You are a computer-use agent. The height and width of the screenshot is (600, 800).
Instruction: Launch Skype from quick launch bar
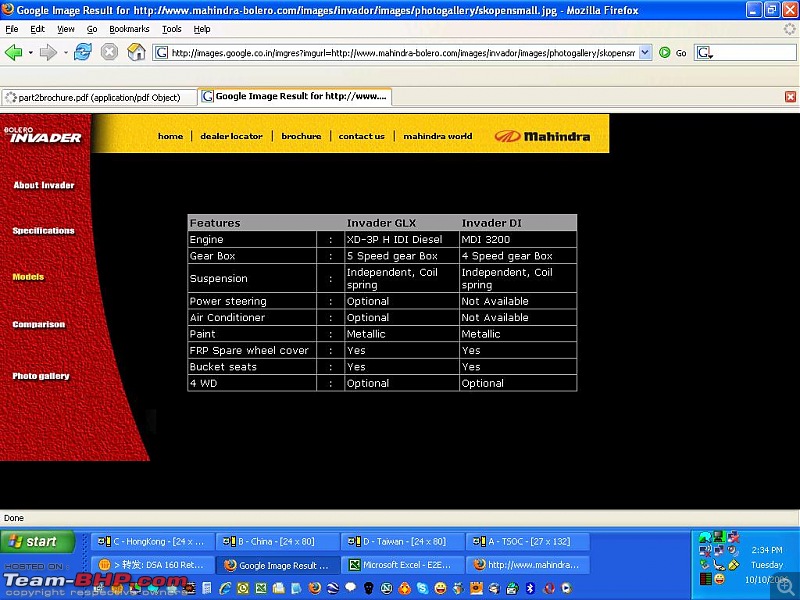coord(422,588)
